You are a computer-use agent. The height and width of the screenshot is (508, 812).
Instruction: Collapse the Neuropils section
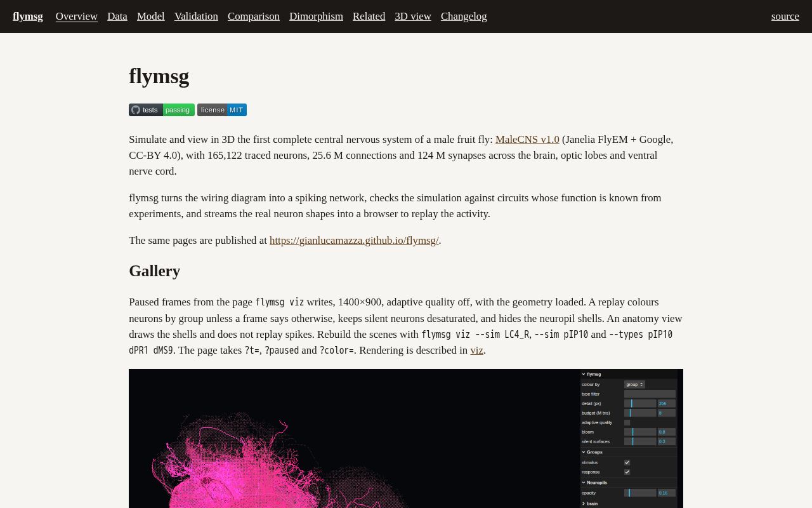(x=629, y=483)
